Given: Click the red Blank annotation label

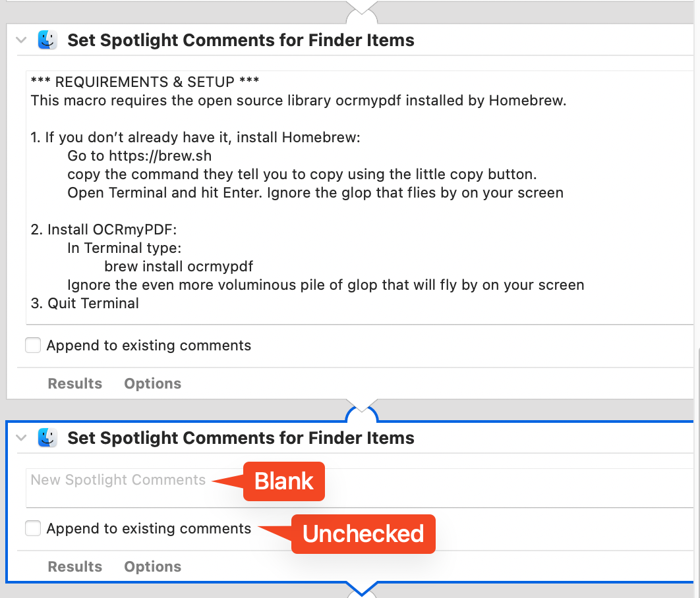Looking at the screenshot, I should point(284,481).
